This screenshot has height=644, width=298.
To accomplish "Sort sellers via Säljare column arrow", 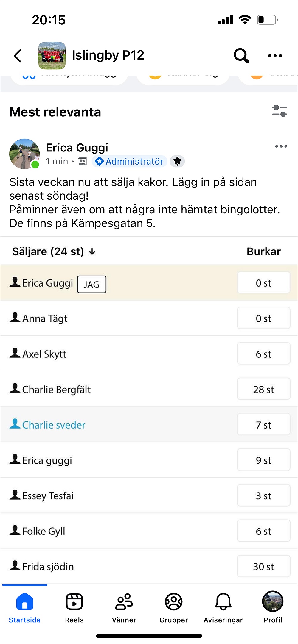I will pos(92,252).
